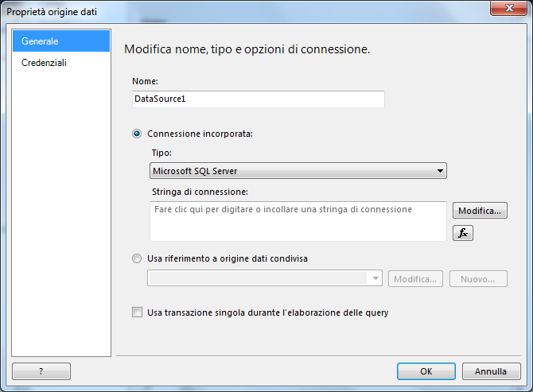Expand the Microsoft SQL Server combo box
The image size is (533, 392).
pyautogui.click(x=298, y=170)
